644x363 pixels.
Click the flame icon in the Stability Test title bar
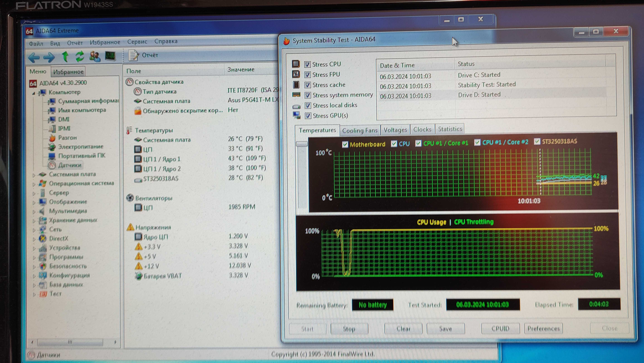click(286, 41)
